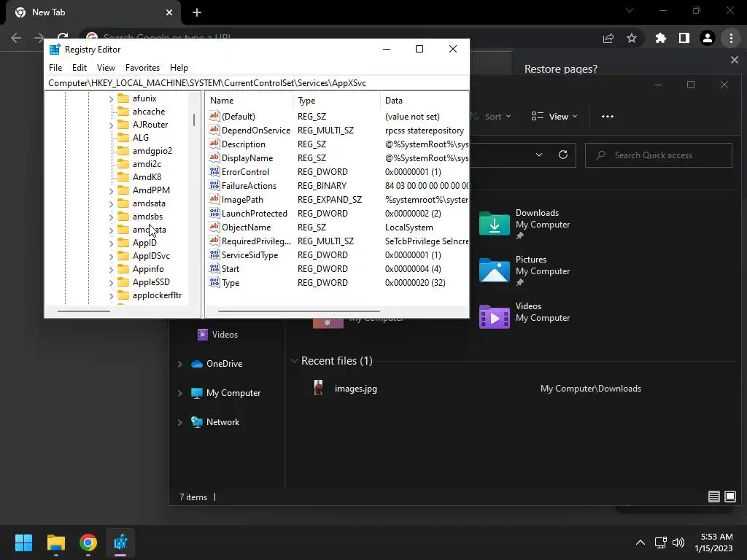This screenshot has height=560, width=747.
Task: Expand OneDrive in Explorer navigation pane
Action: coord(180,364)
